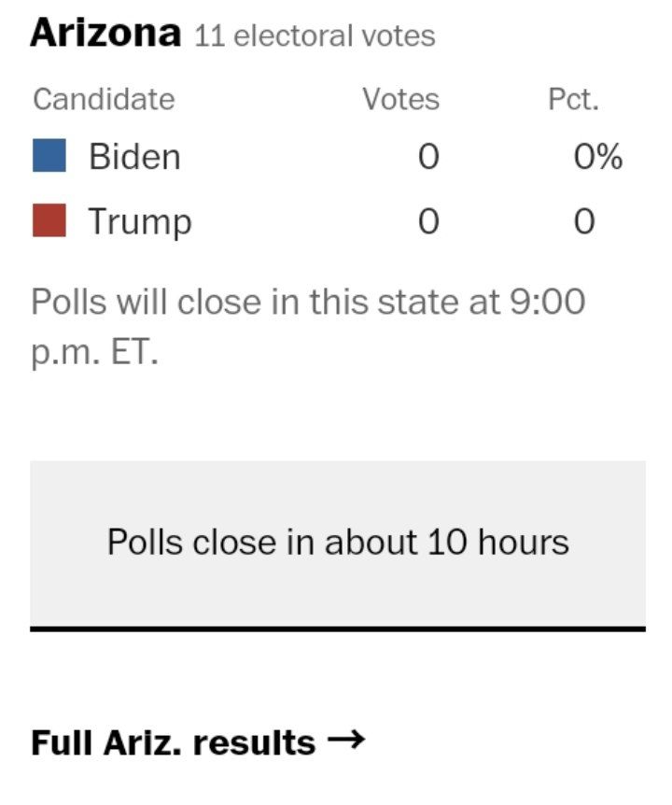Click the 'p.m. ET.' text line
This screenshot has width=672, height=805.
click(x=95, y=353)
